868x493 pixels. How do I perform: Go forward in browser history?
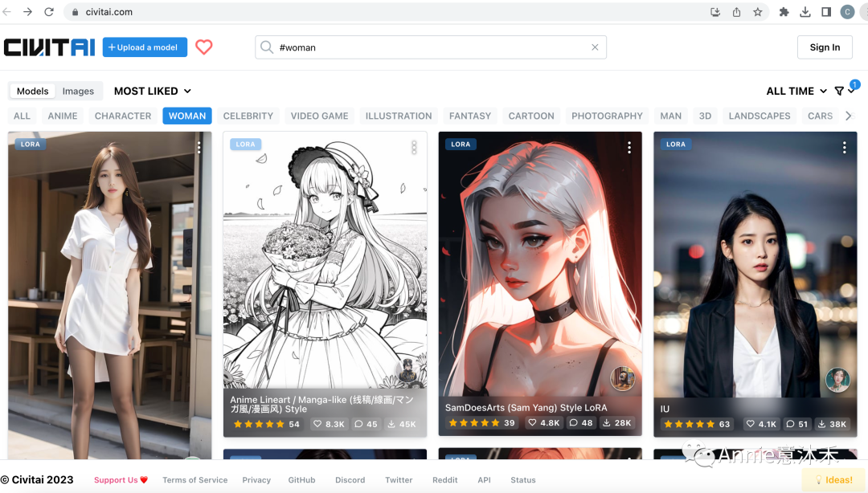[27, 11]
